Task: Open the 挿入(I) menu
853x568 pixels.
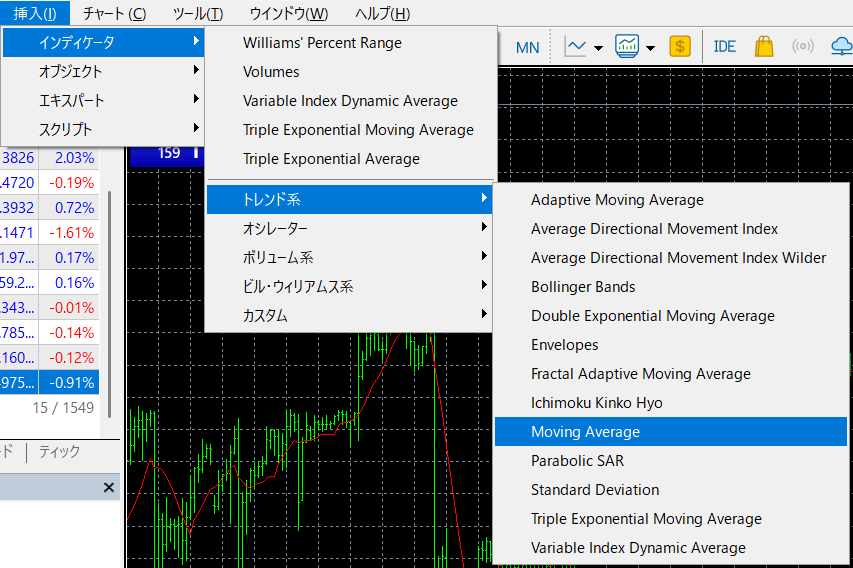Action: pyautogui.click(x=35, y=14)
